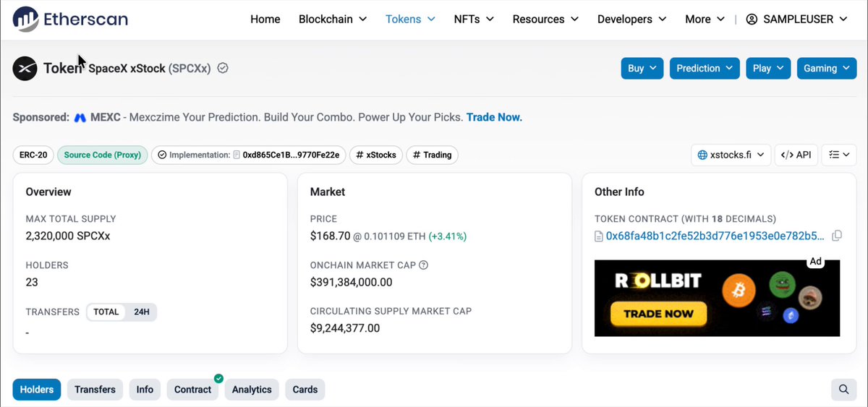
Task: Open the SAMPLEUSER account menu
Action: [x=796, y=20]
